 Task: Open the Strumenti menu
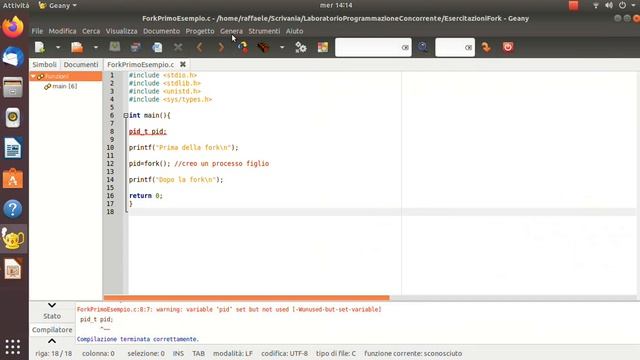coord(264,31)
